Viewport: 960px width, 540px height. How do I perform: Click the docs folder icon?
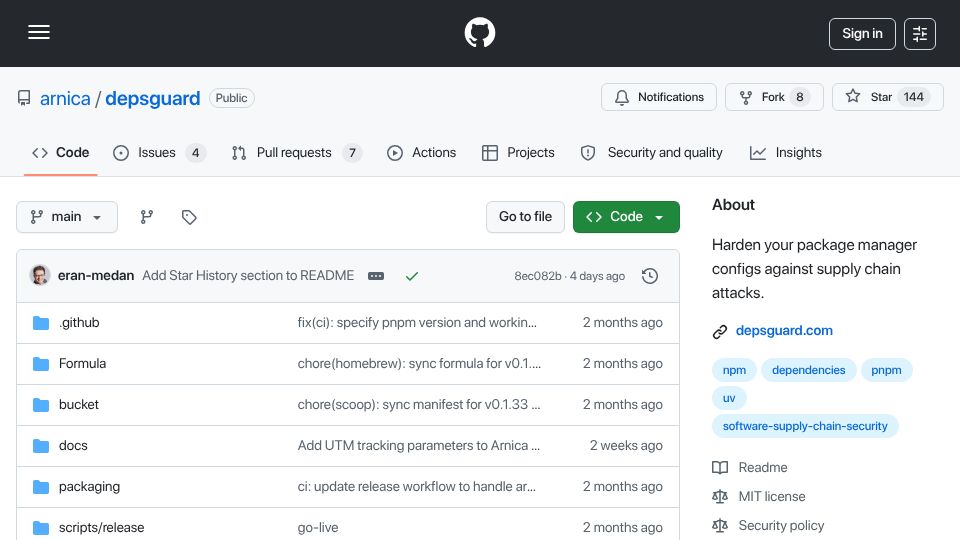(40, 446)
